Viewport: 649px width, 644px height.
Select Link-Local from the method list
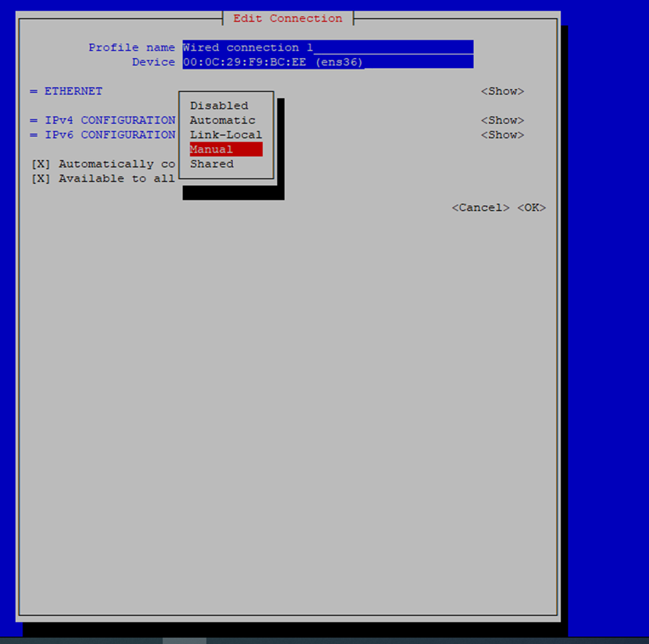pyautogui.click(x=226, y=135)
